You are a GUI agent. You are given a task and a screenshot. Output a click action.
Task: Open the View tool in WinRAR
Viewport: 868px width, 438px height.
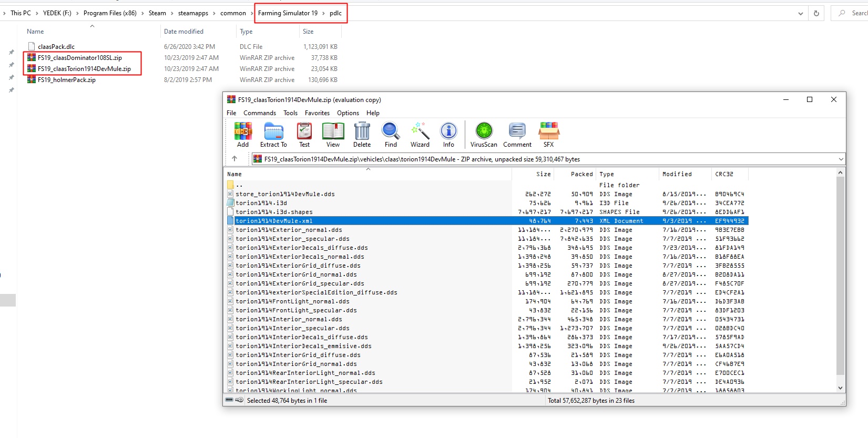[x=333, y=134]
